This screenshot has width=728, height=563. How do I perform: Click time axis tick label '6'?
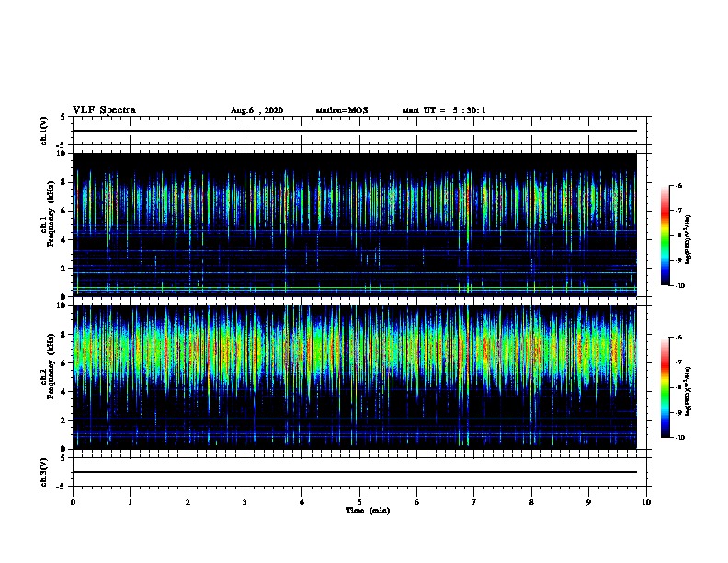(417, 501)
